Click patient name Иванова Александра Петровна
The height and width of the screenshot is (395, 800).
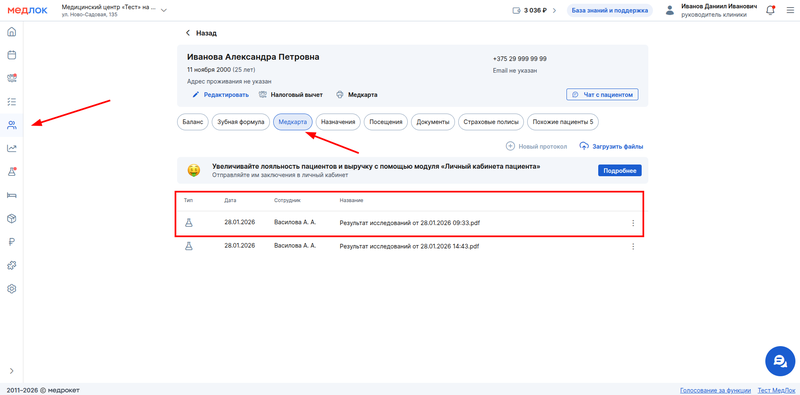(253, 57)
